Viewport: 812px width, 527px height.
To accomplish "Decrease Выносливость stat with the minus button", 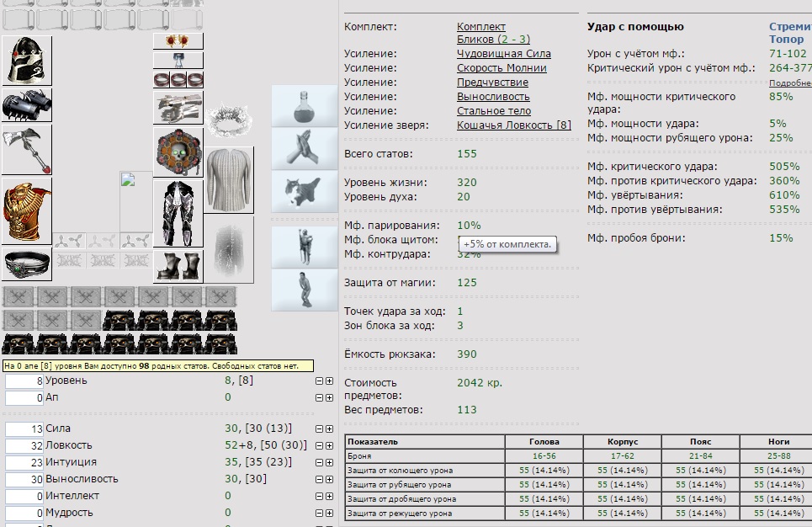I will coord(319,479).
